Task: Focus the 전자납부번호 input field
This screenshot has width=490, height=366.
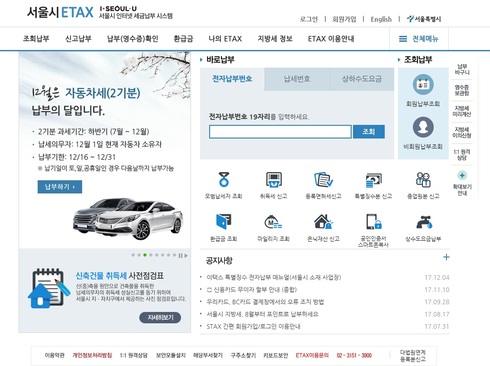Action: click(280, 132)
